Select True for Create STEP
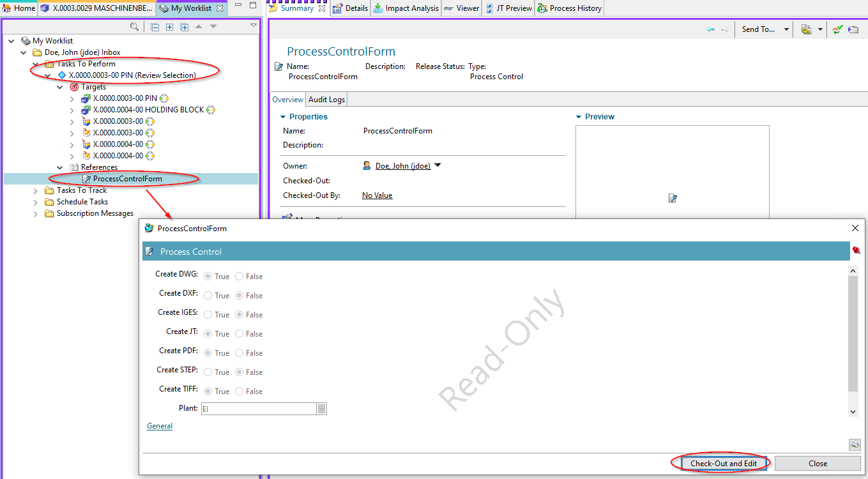The image size is (868, 479). pyautogui.click(x=208, y=372)
